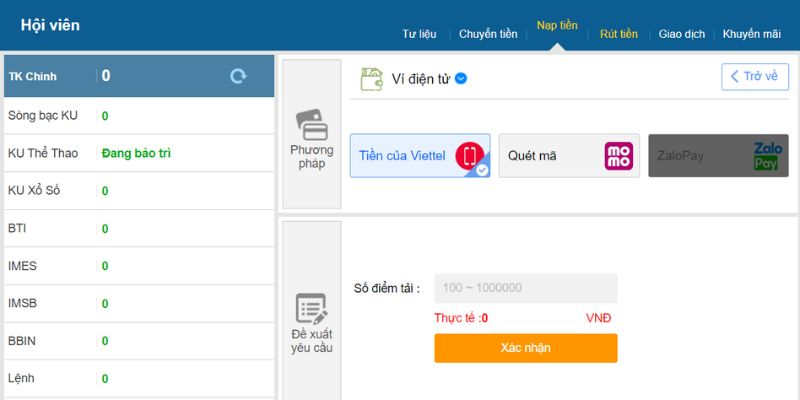Click the MoMo logo icon

point(619,156)
